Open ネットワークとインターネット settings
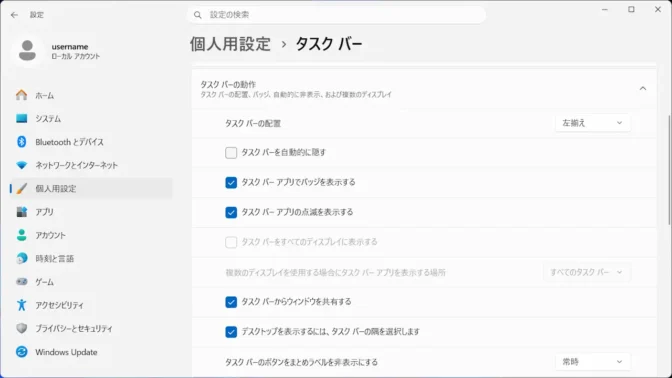This screenshot has width=672, height=378. click(x=92, y=165)
